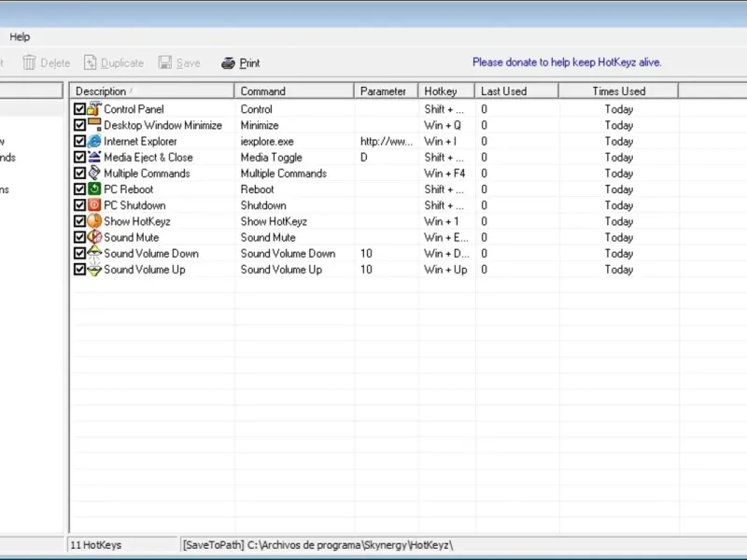747x560 pixels.
Task: Toggle the Multiple Commands checkbox
Action: tap(79, 174)
